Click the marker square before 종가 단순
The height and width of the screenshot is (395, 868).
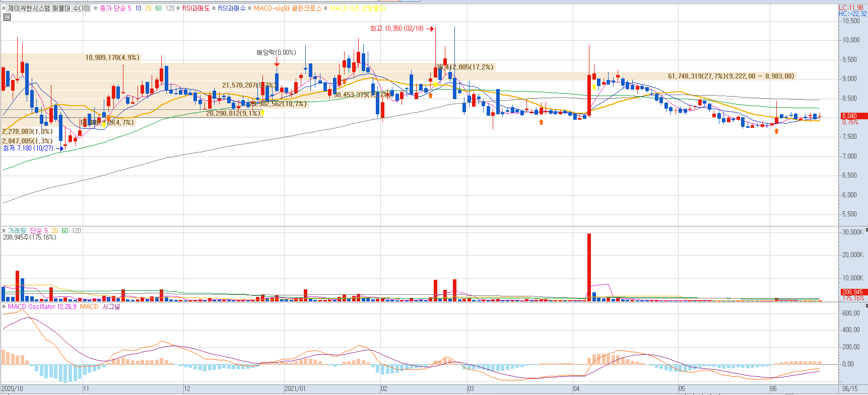coord(95,8)
